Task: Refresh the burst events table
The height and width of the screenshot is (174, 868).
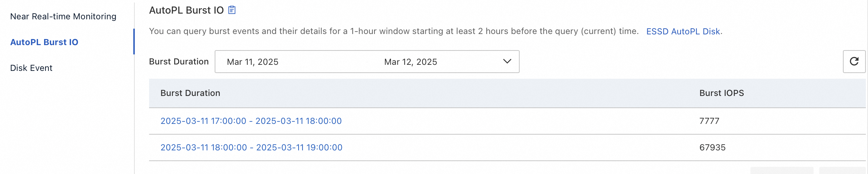Action: click(854, 62)
